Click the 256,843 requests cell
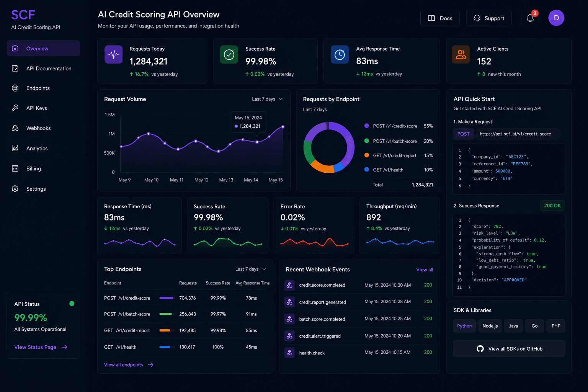 [188, 314]
